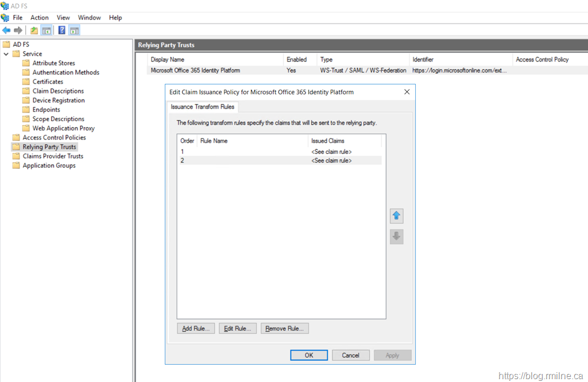Click the Add Rule... button
This screenshot has height=382, width=588.
[196, 329]
